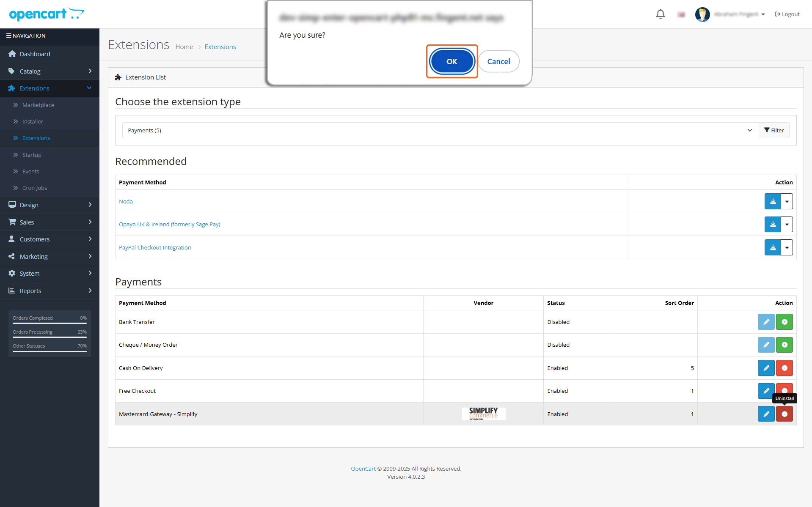The height and width of the screenshot is (507, 812).
Task: Open the notifications bell
Action: (660, 14)
